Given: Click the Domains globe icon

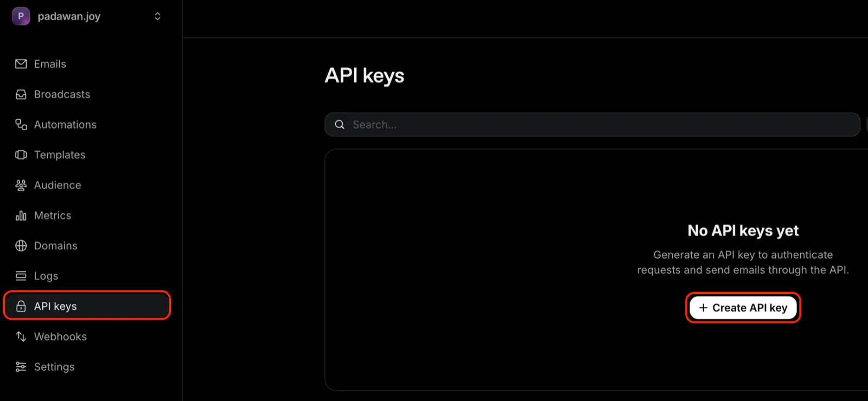Looking at the screenshot, I should [x=21, y=246].
